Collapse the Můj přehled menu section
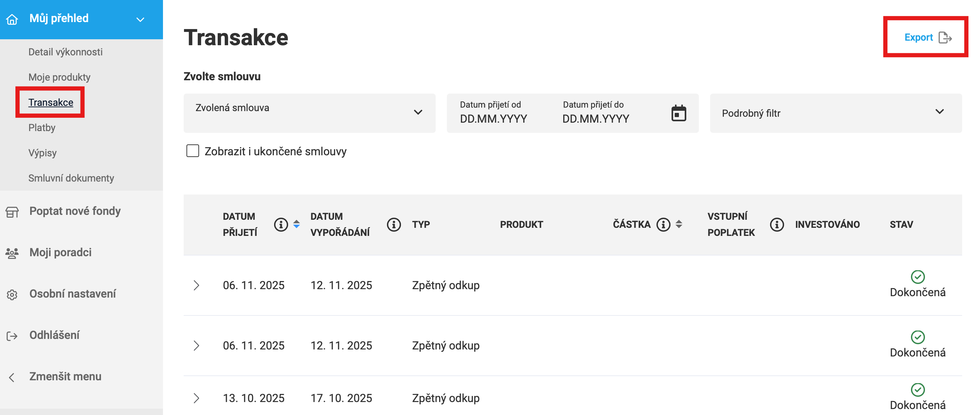The image size is (980, 415). (x=140, y=19)
